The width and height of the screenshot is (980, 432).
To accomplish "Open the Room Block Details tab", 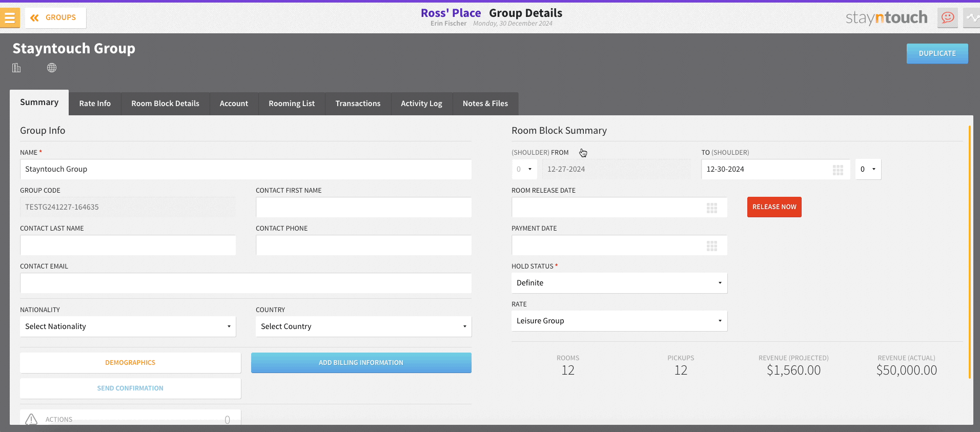I will 165,104.
